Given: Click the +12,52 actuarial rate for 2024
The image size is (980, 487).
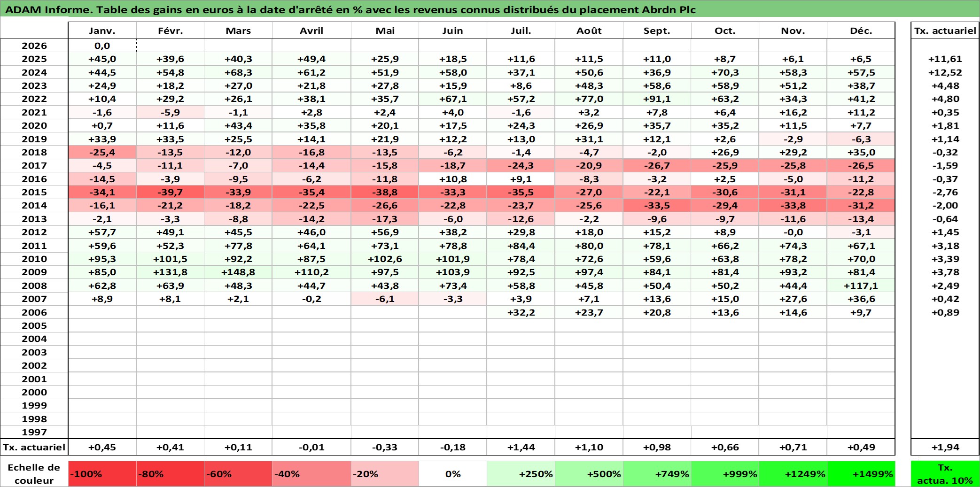Looking at the screenshot, I should [x=945, y=72].
